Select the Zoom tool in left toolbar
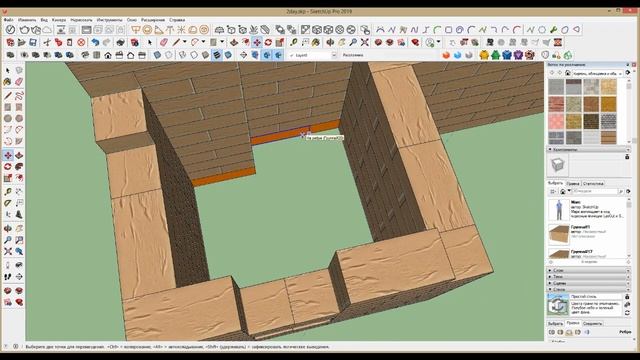Viewport: 640px width, 360px height. click(8, 240)
